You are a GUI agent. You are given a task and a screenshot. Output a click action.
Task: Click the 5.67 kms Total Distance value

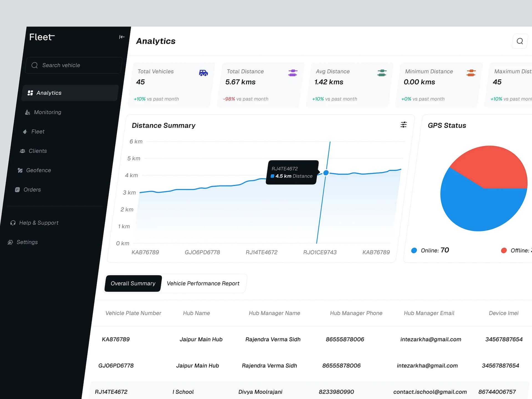tap(240, 82)
